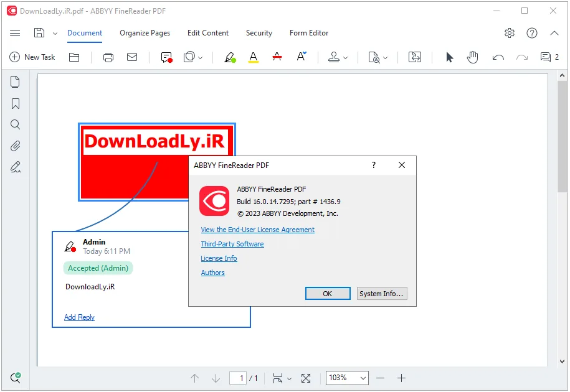Choose the strikethrough text tool

277,57
